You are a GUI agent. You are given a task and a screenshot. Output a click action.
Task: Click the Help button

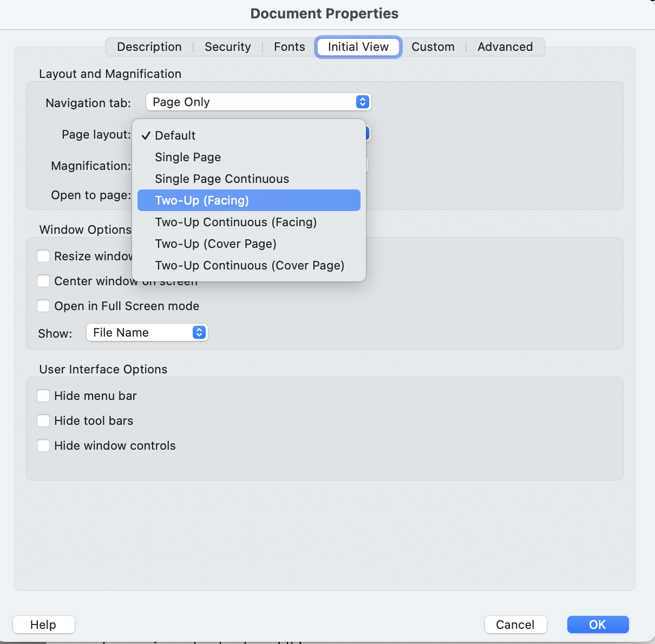[x=43, y=625]
